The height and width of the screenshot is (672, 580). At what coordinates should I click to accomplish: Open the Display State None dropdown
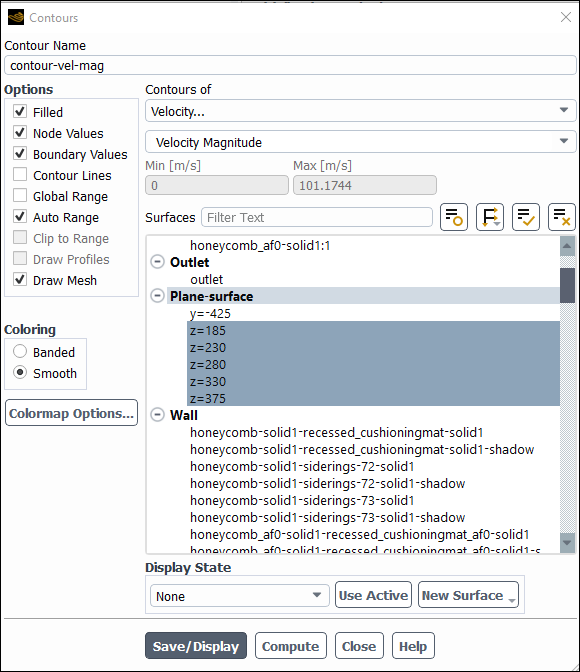coord(240,596)
